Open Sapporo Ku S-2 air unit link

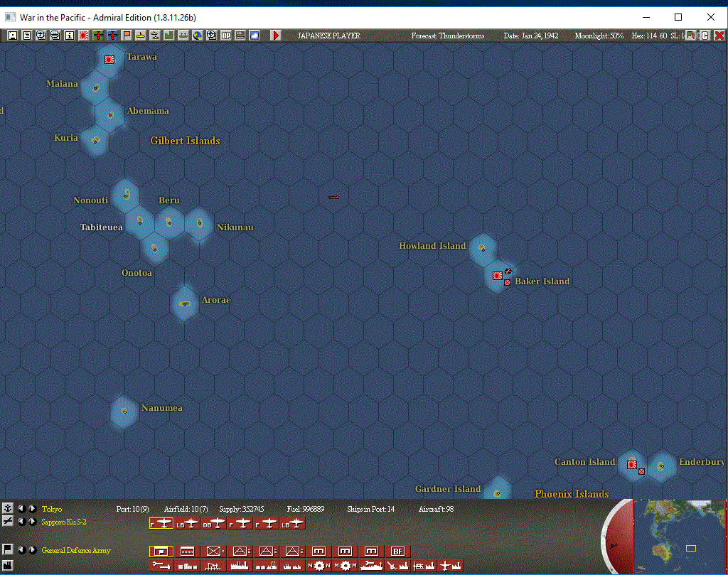63,522
